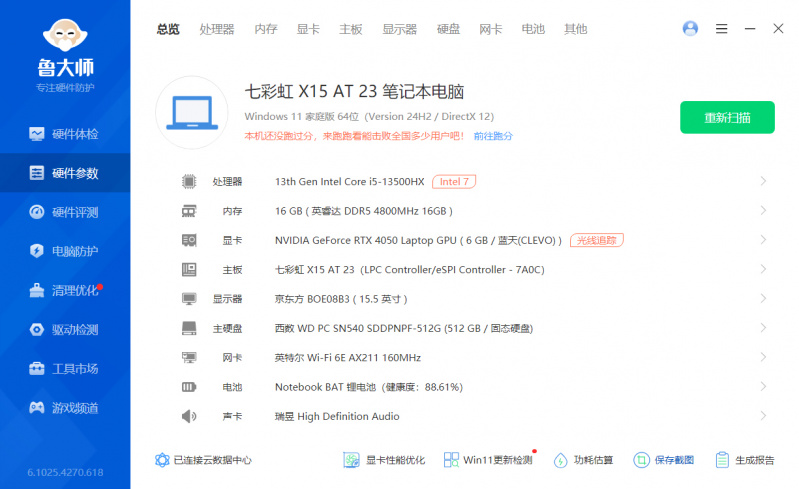The width and height of the screenshot is (799, 489).
Task: Open 游戏频道 gamepad icon
Action: (x=37, y=407)
